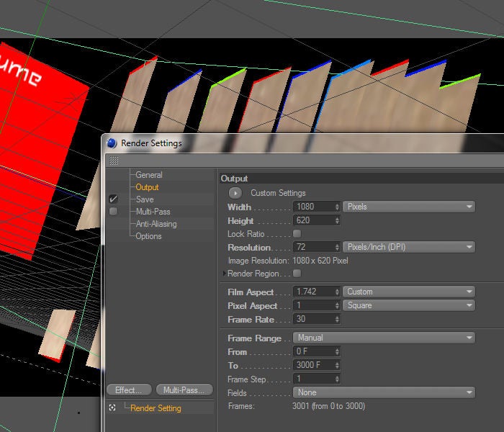Viewport: 504px width, 432px height.
Task: Select Save in the settings list
Action: pos(145,199)
